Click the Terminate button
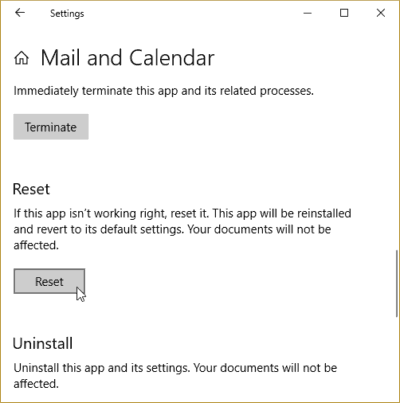Image resolution: width=400 pixels, height=403 pixels. point(51,127)
